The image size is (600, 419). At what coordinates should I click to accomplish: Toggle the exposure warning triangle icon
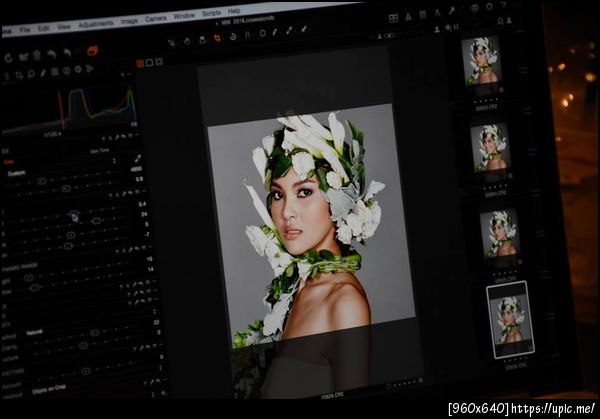pyautogui.click(x=409, y=16)
